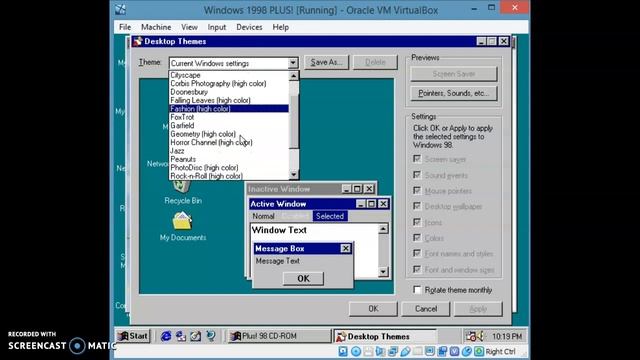Click the Save As... button

click(x=327, y=62)
